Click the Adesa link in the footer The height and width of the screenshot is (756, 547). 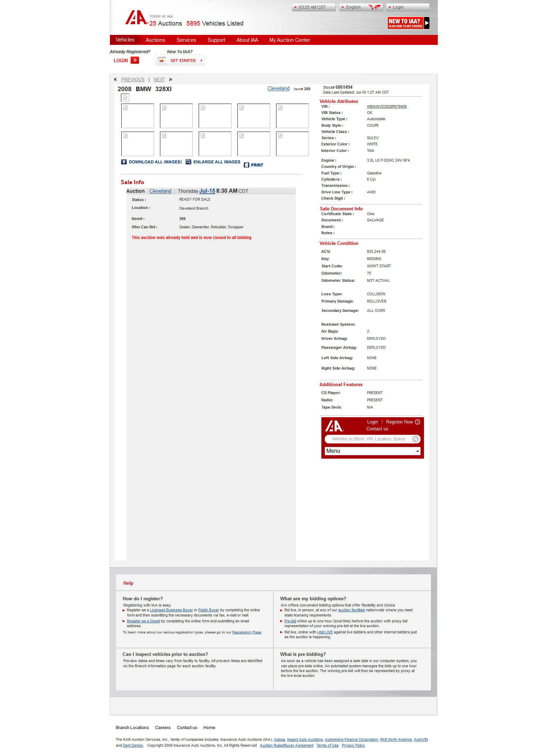click(280, 740)
